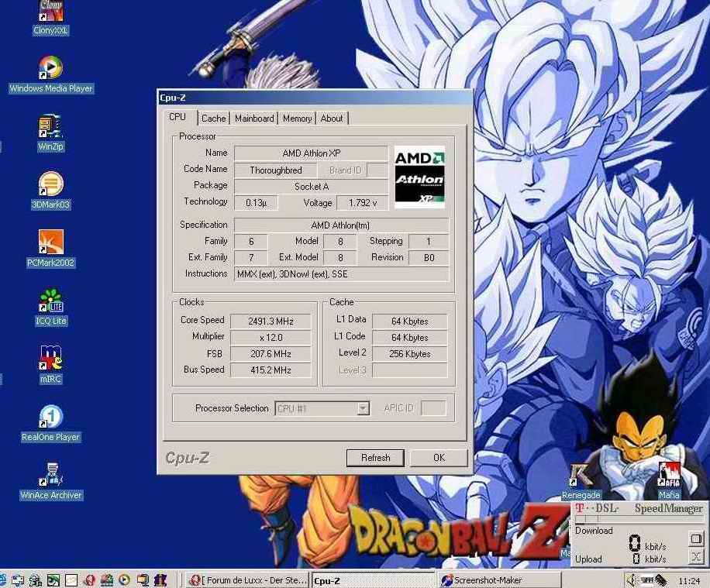Select the Mafia game shortcut

click(669, 481)
